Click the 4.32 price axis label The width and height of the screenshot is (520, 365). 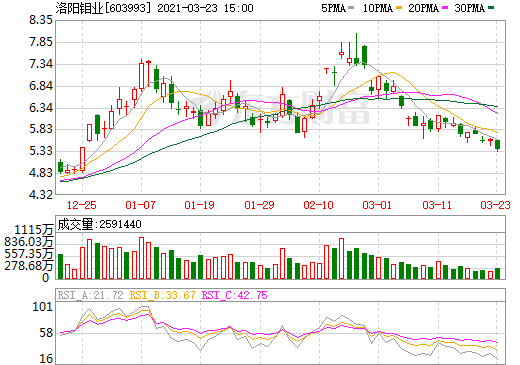pos(41,195)
